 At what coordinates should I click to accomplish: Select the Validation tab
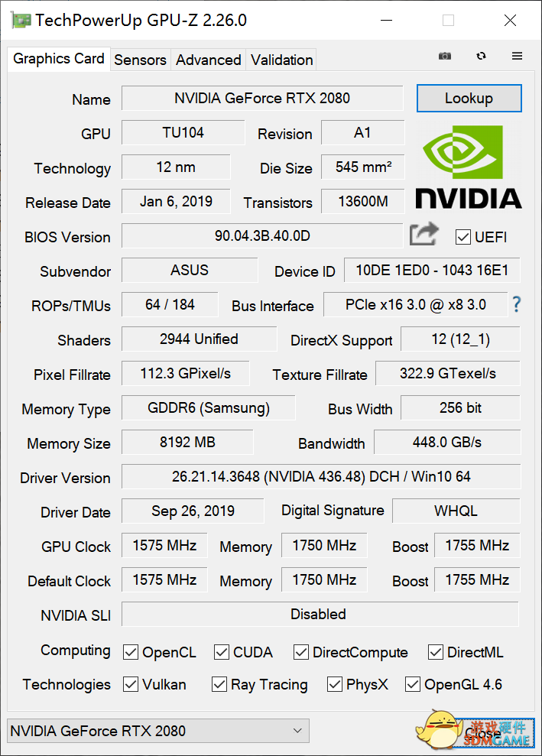[x=281, y=60]
